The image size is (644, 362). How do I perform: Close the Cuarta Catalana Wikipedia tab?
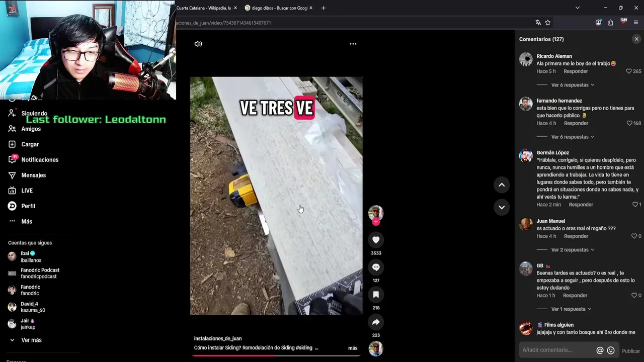tap(235, 8)
